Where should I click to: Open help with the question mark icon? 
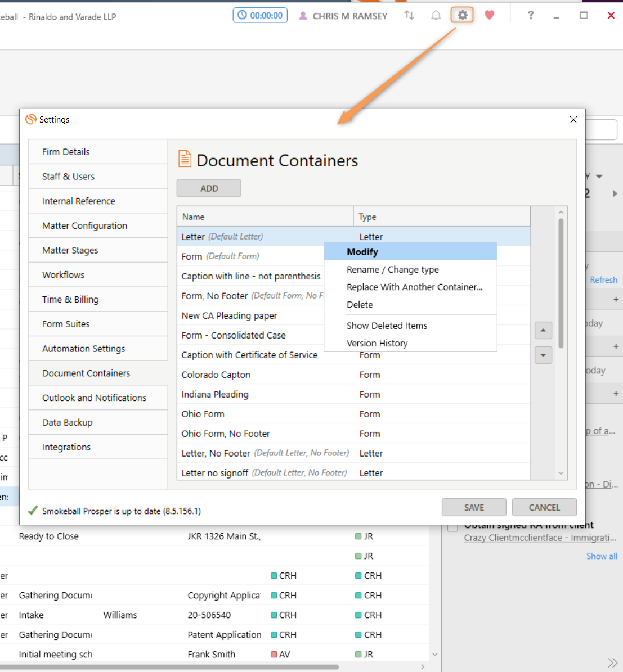531,15
